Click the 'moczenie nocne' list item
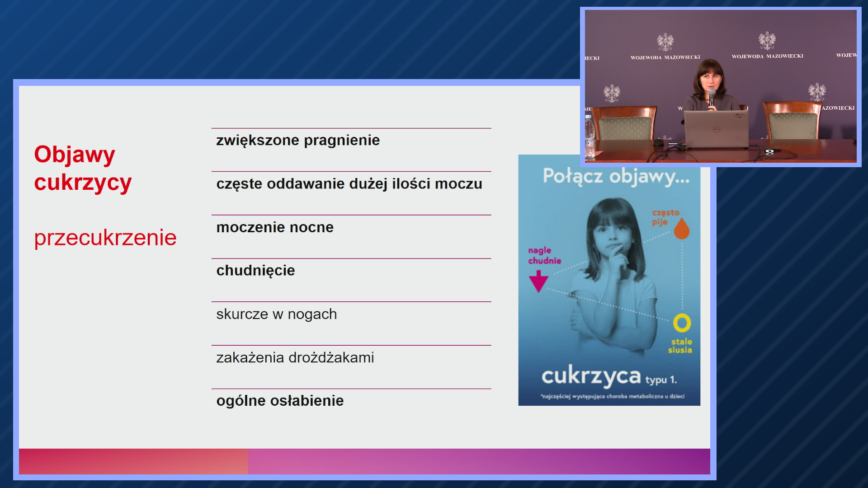The image size is (868, 488). (x=275, y=227)
